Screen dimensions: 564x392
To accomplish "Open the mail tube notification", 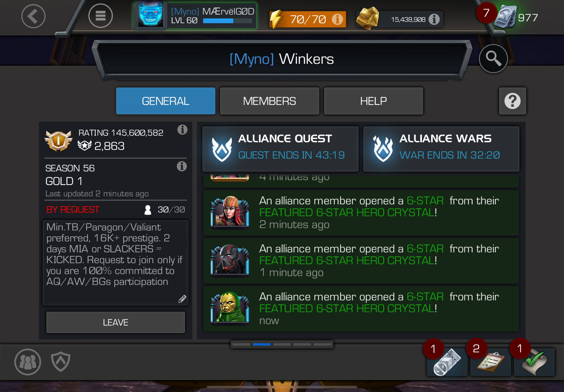I will [447, 362].
